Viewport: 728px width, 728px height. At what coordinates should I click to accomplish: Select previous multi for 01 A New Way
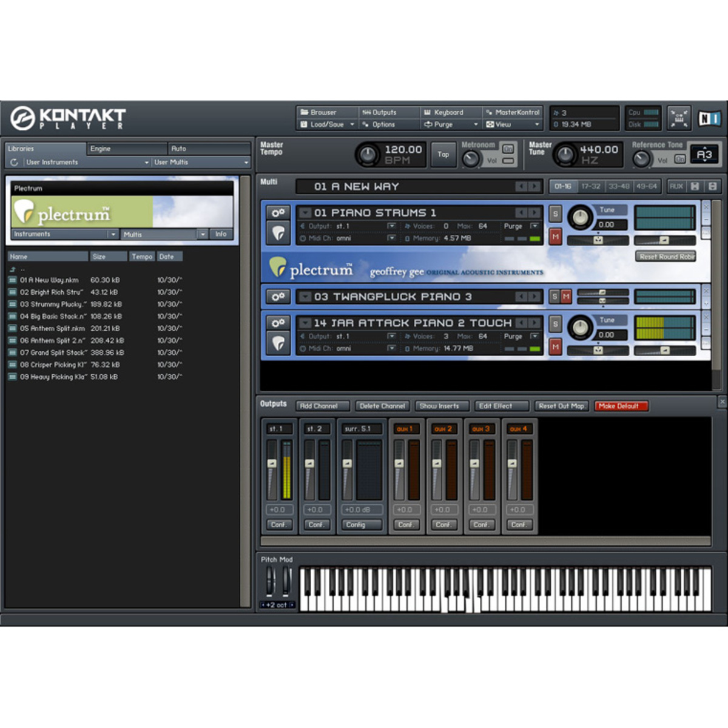click(521, 186)
